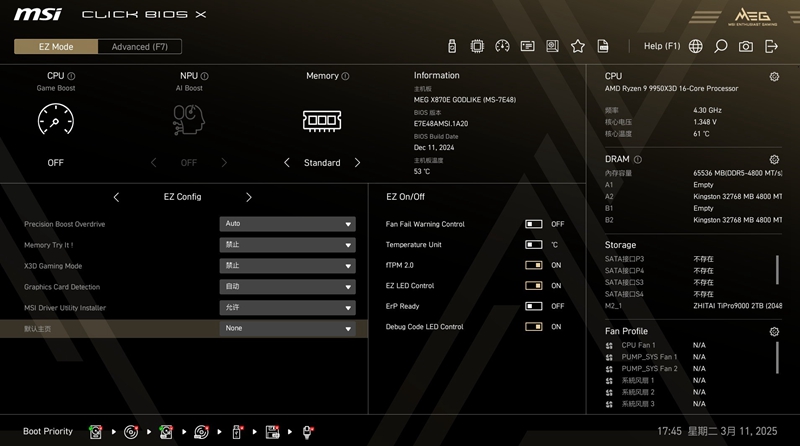Click the magnifier search icon
This screenshot has height=446, width=800.
tap(720, 46)
